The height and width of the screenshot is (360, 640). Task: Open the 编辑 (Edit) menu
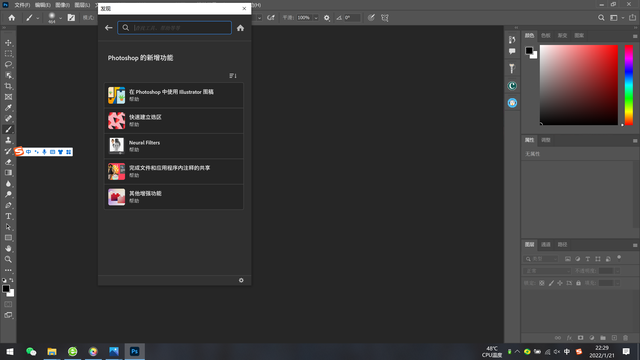point(42,5)
